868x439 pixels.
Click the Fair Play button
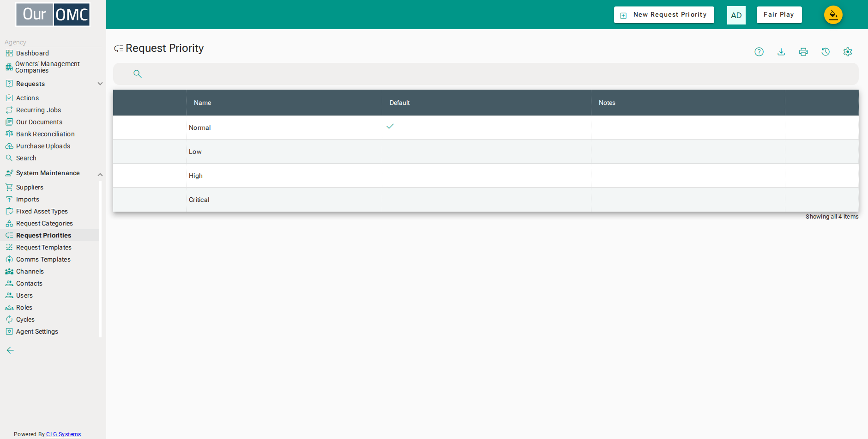pyautogui.click(x=779, y=15)
